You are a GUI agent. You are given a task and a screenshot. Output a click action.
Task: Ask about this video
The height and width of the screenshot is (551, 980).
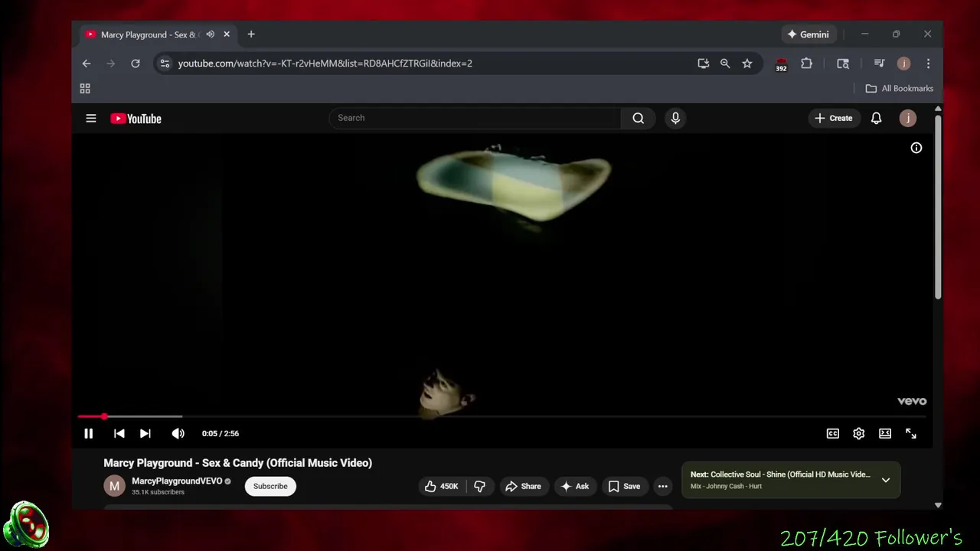click(x=574, y=486)
